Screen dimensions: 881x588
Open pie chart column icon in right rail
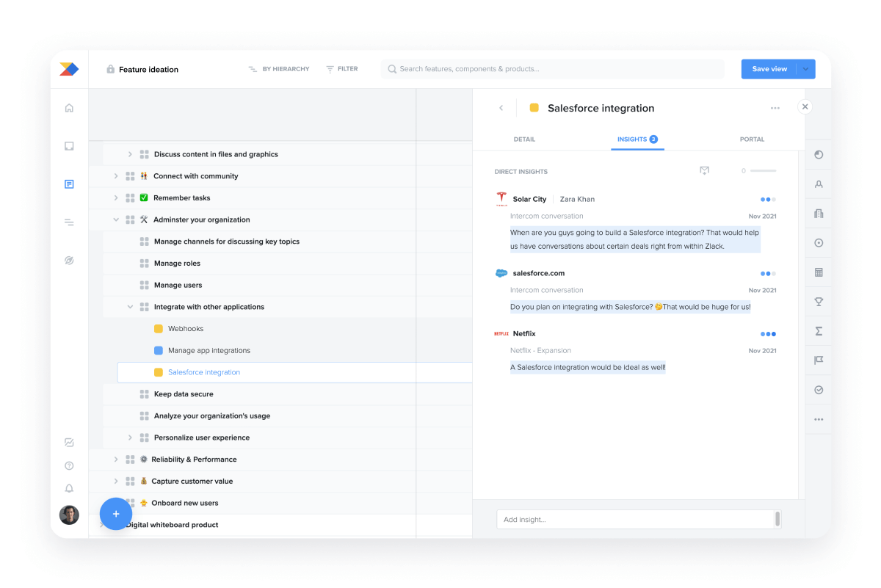[819, 155]
